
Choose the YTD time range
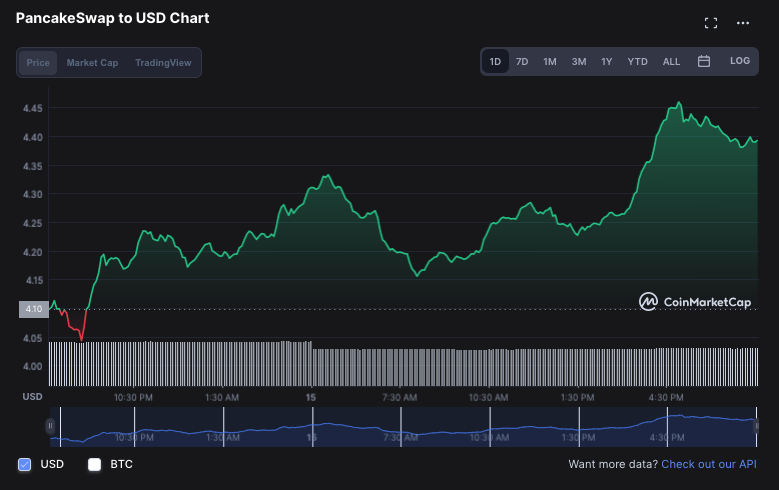(x=637, y=62)
